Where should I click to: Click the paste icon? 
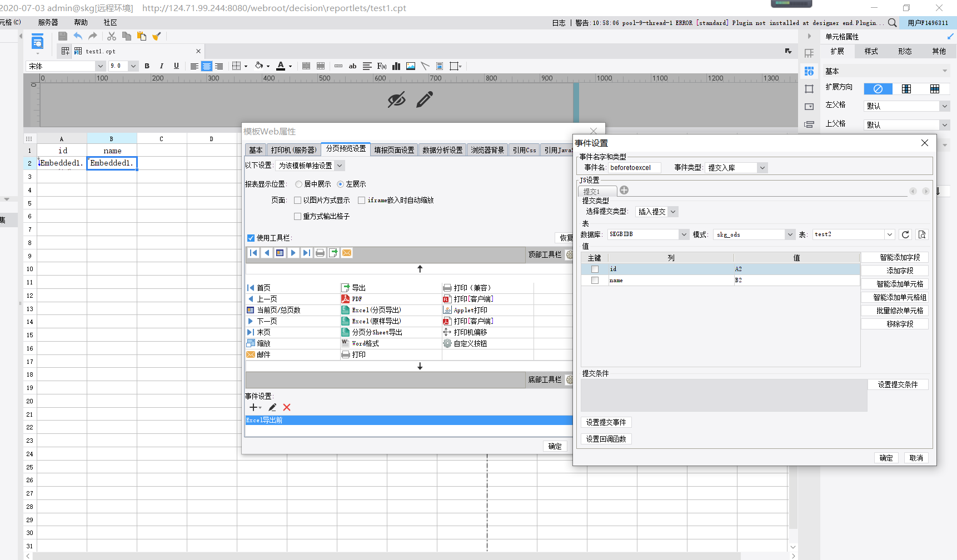coord(142,36)
